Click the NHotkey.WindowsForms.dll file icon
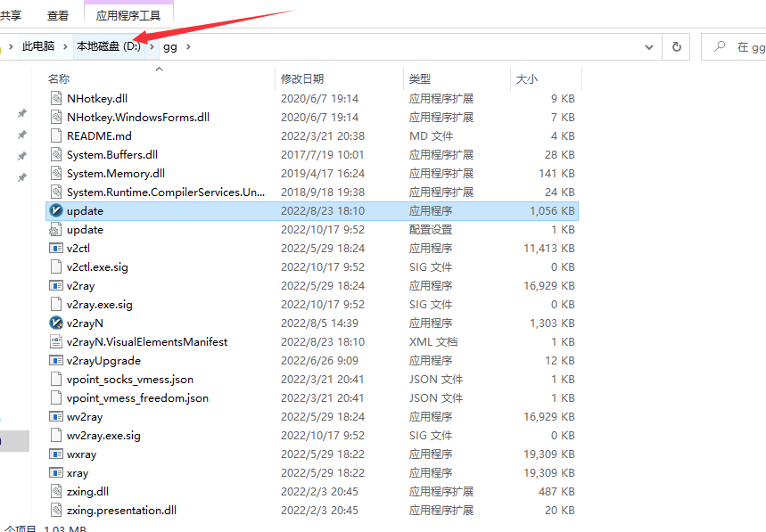The image size is (766, 532). [56, 117]
